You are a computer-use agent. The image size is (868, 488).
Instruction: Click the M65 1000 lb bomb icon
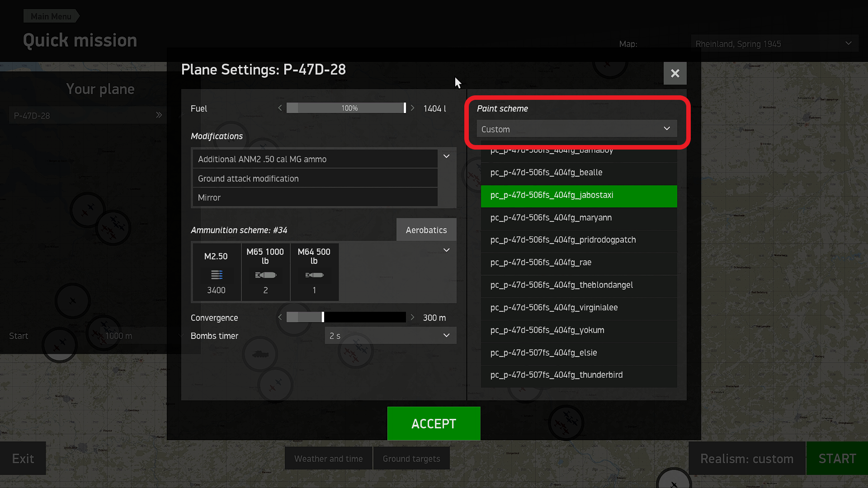[265, 275]
